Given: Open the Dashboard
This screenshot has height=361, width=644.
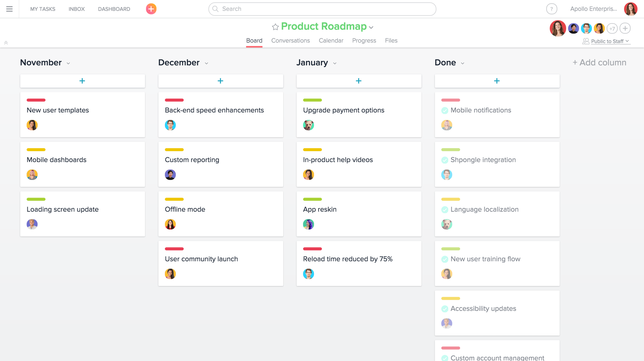Looking at the screenshot, I should point(114,9).
